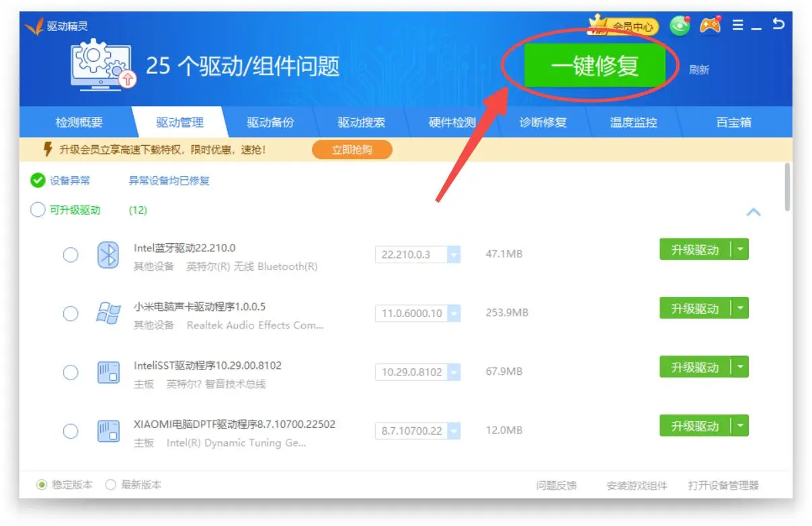This screenshot has width=812, height=526.
Task: Click the vertical scrollbar of driver list
Action: (x=787, y=188)
